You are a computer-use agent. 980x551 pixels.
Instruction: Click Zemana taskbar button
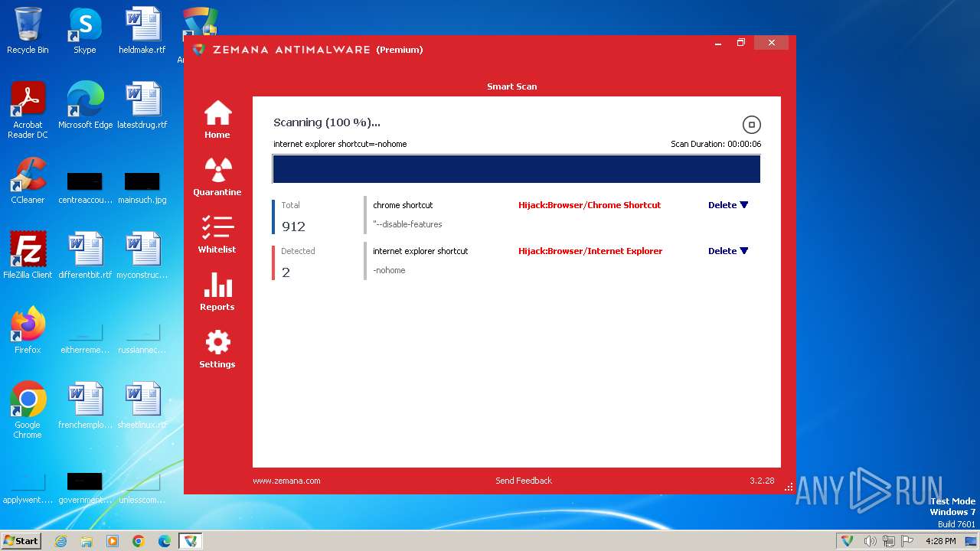pyautogui.click(x=191, y=541)
